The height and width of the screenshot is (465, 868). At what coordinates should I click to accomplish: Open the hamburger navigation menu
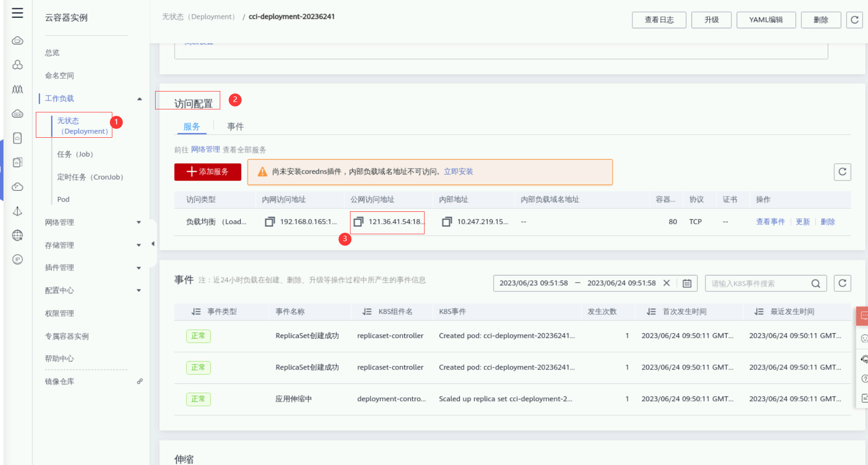pos(17,13)
